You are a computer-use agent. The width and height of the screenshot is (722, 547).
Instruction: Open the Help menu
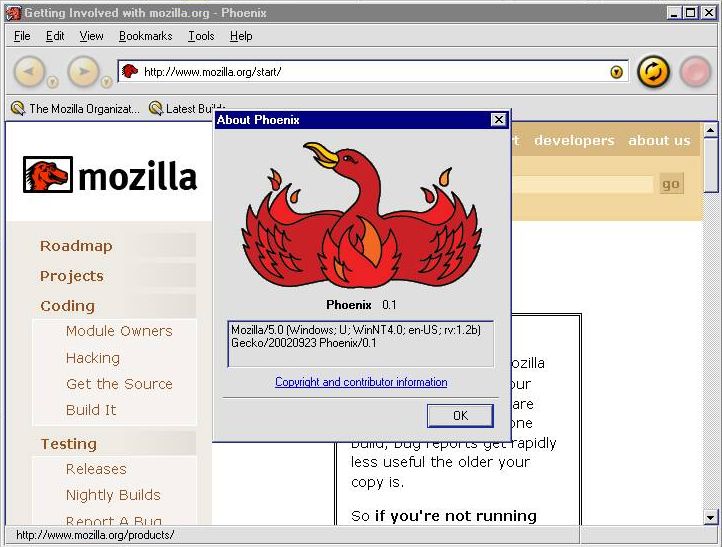pyautogui.click(x=241, y=36)
